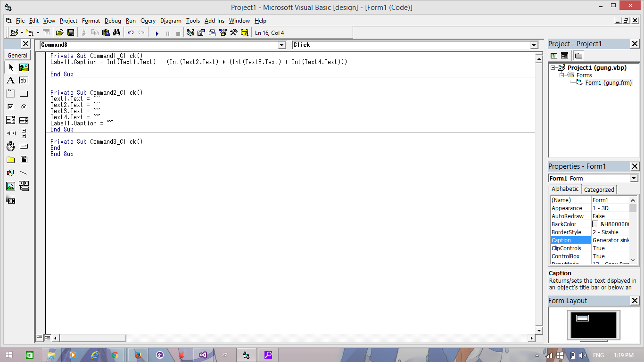Open Find with the binoculars icon

click(x=116, y=33)
